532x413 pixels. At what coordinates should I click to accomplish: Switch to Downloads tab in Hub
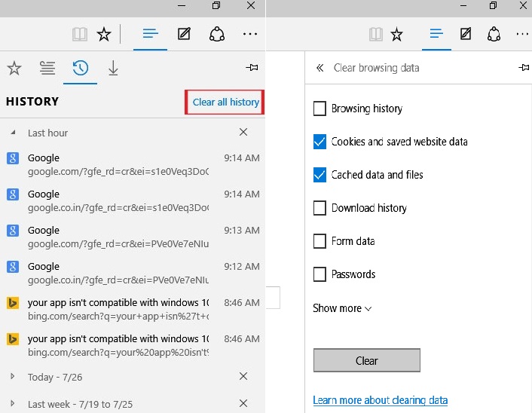(113, 69)
